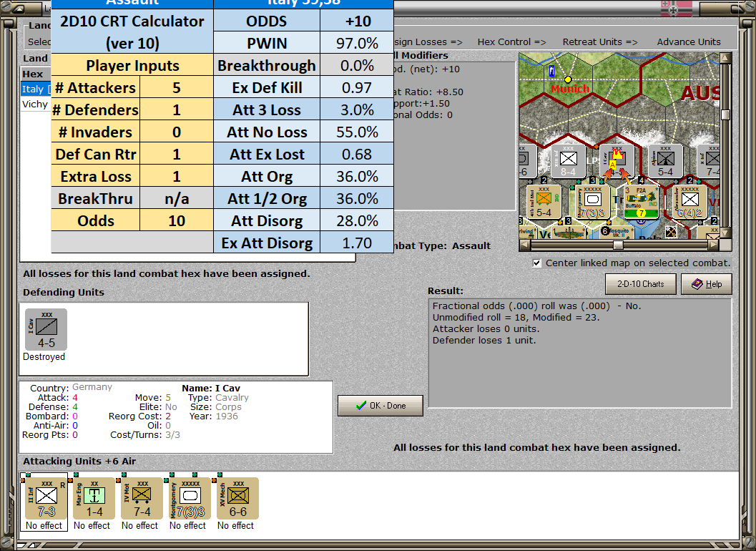
Task: Click the attacked I Cav counter on the map
Action: 617,161
